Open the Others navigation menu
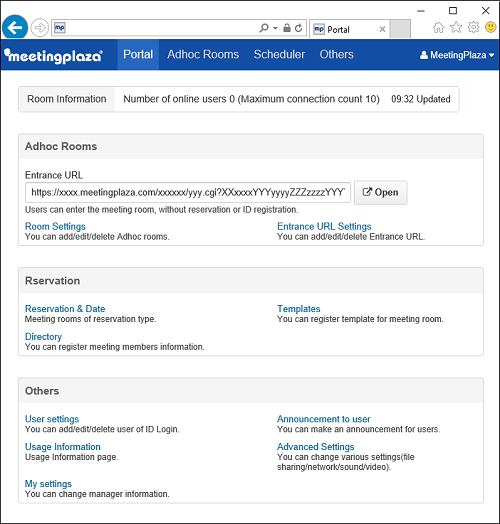Image resolution: width=500 pixels, height=524 pixels. [336, 54]
